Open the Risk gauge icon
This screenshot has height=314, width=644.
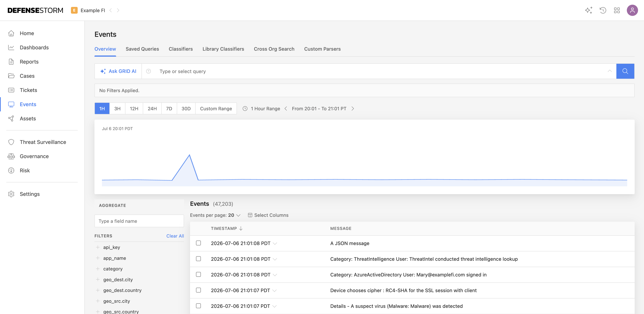11,170
